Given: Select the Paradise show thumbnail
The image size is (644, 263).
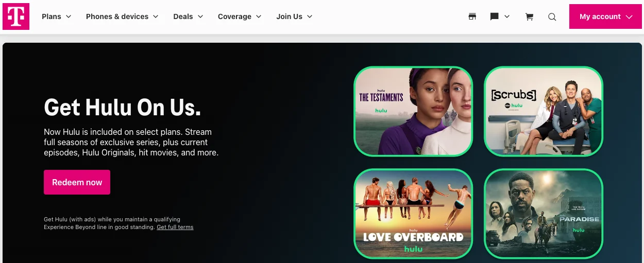Looking at the screenshot, I should coord(544,214).
